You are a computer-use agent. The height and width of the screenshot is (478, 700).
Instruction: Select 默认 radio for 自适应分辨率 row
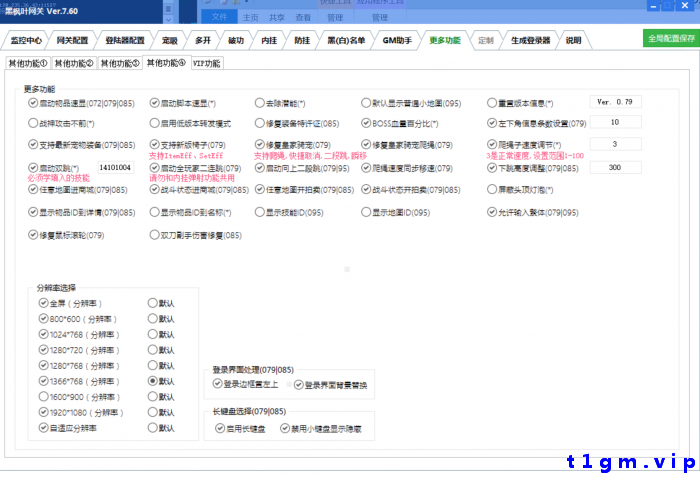(x=153, y=428)
